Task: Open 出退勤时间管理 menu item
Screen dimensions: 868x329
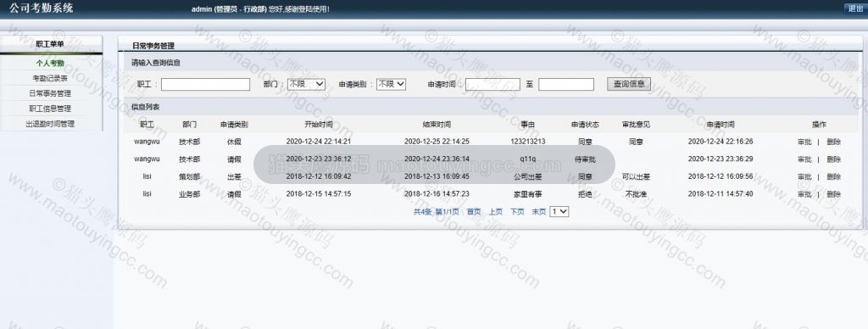Action: pos(50,124)
